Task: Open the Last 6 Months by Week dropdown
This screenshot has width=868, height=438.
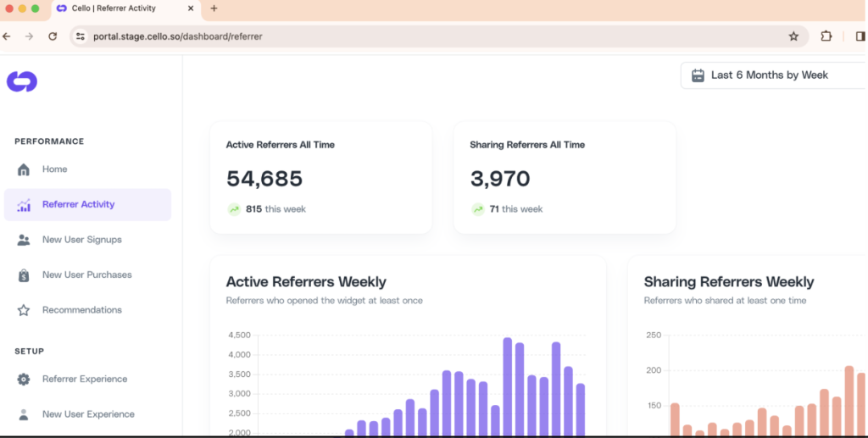Action: [774, 75]
